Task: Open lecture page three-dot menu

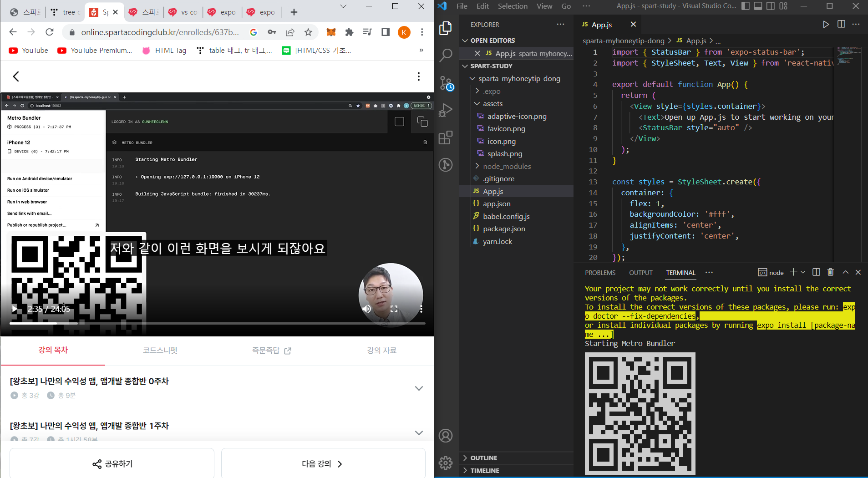Action: [x=419, y=76]
